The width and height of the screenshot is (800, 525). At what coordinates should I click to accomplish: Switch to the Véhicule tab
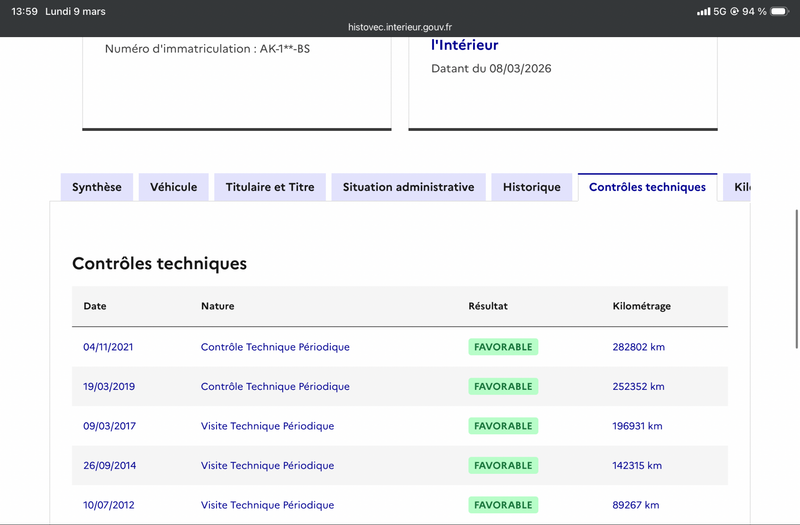(174, 187)
